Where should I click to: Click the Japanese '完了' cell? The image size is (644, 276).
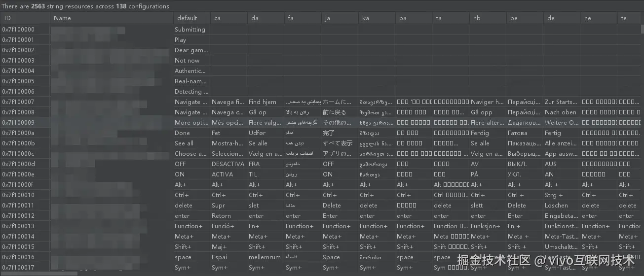click(x=340, y=133)
